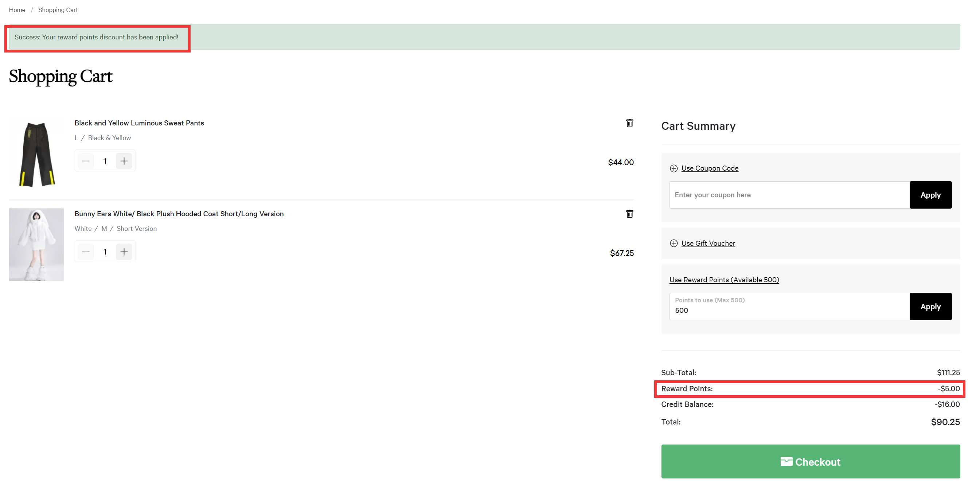Increase Sweat Pants quantity with plus
This screenshot has width=980, height=481.
tap(124, 161)
